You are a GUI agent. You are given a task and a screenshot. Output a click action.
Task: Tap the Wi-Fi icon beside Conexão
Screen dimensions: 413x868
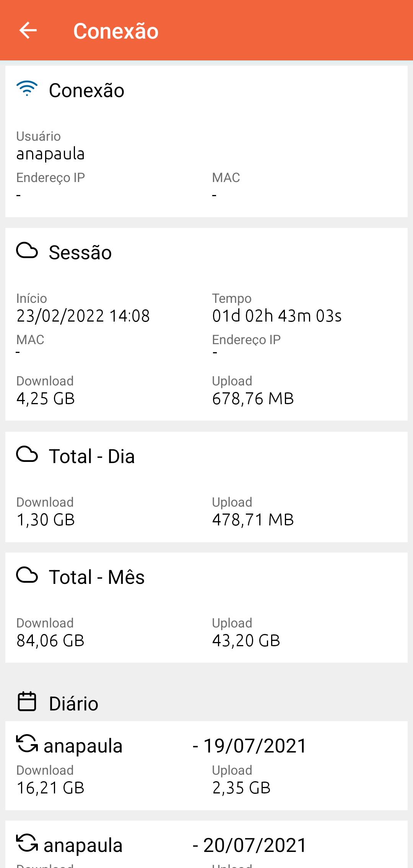[x=27, y=89]
